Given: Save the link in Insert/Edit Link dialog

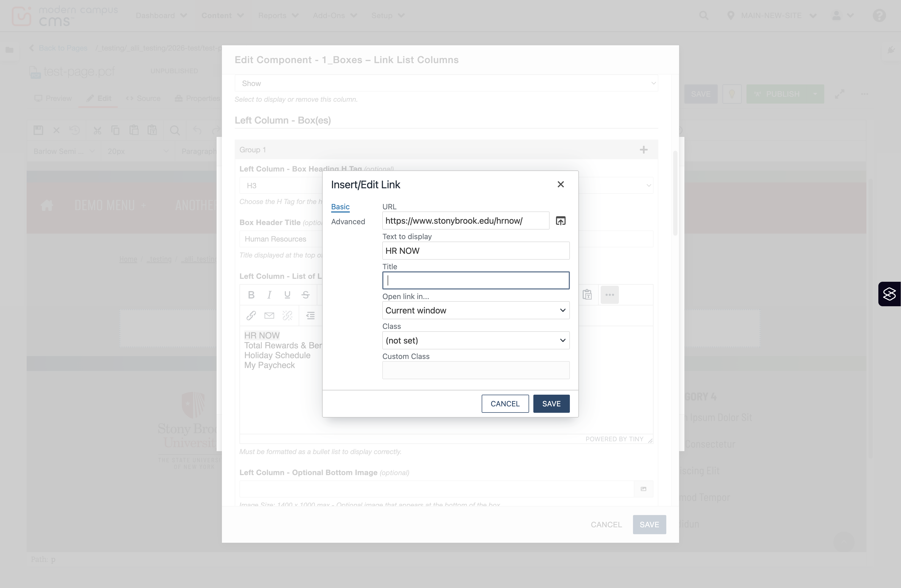Looking at the screenshot, I should click(551, 404).
